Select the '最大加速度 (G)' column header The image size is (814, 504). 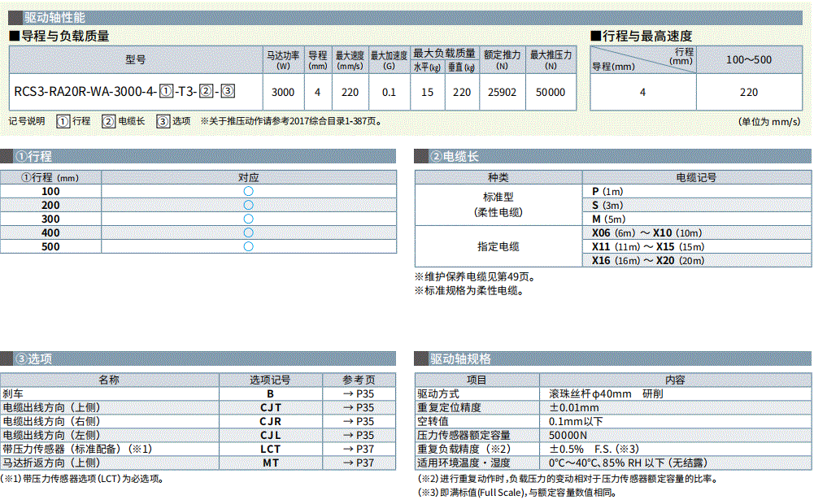click(x=389, y=59)
